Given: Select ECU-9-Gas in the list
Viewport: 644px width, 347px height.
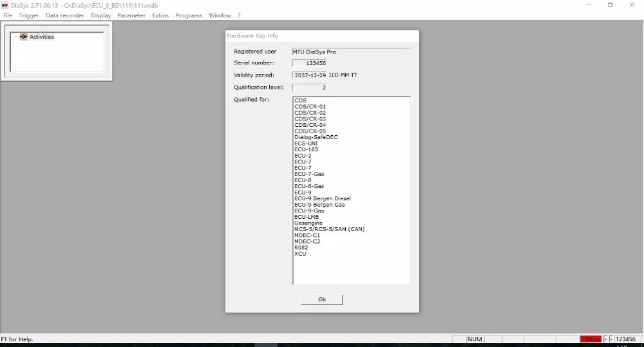Looking at the screenshot, I should pyautogui.click(x=309, y=211).
